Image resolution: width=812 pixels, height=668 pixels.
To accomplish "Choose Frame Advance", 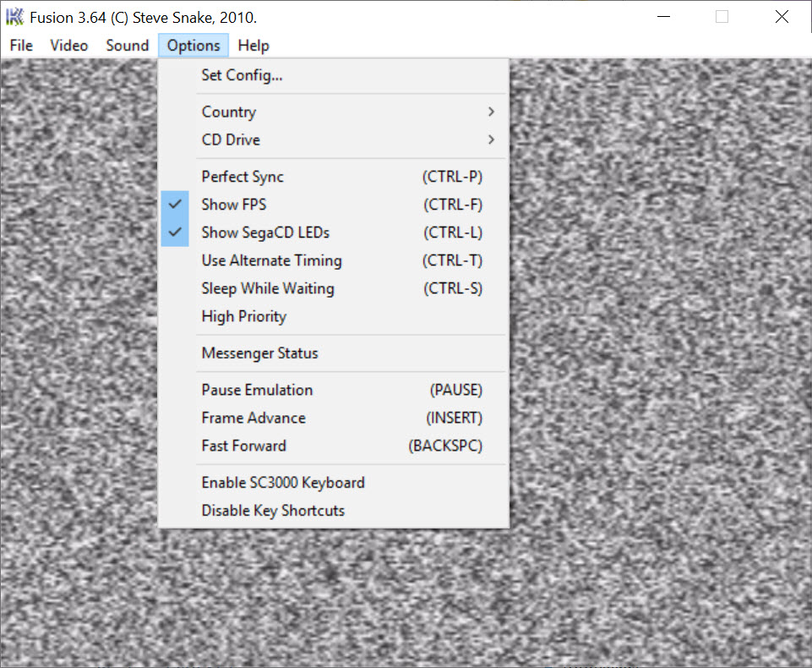I will [x=334, y=419].
